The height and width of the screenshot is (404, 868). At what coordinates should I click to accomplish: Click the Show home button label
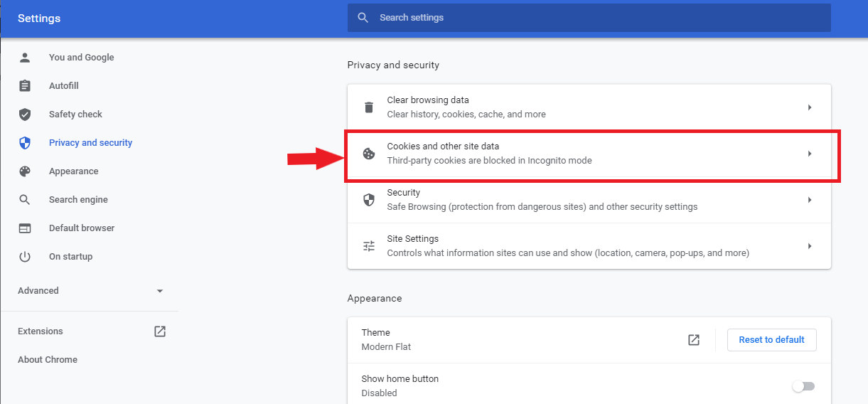click(400, 379)
